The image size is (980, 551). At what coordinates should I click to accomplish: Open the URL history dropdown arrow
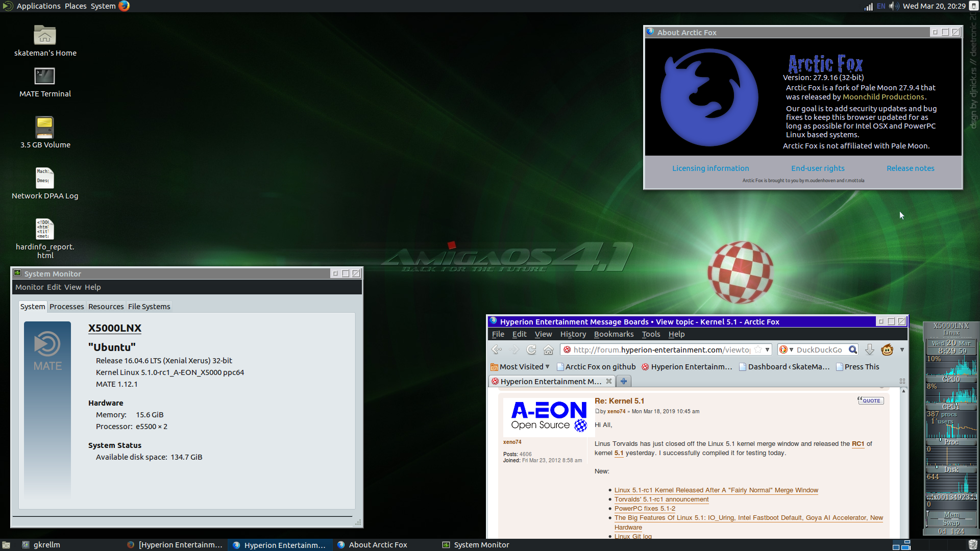[x=767, y=349]
